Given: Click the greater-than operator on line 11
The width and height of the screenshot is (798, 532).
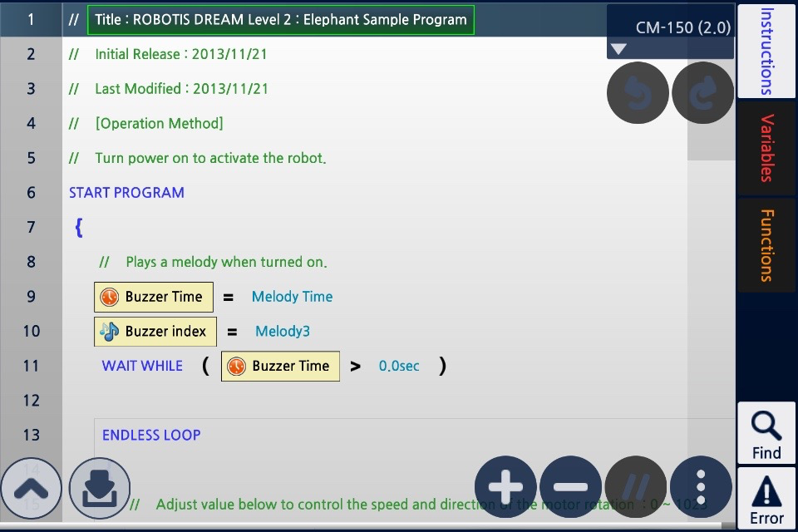Looking at the screenshot, I should [x=355, y=366].
